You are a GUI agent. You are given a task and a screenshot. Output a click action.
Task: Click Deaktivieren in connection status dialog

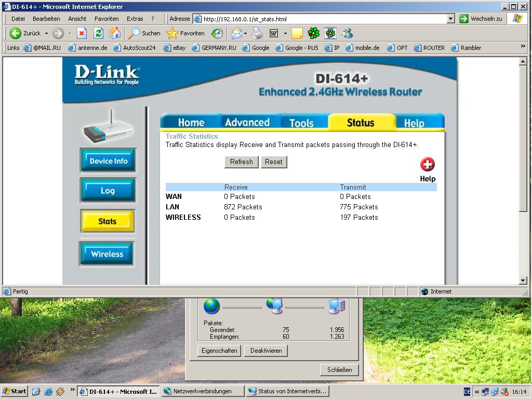[x=266, y=351]
